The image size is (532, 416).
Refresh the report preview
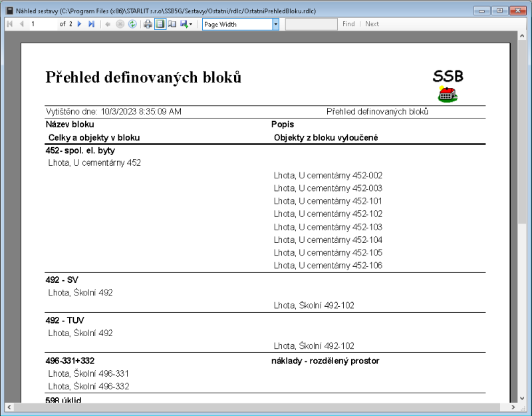point(132,24)
